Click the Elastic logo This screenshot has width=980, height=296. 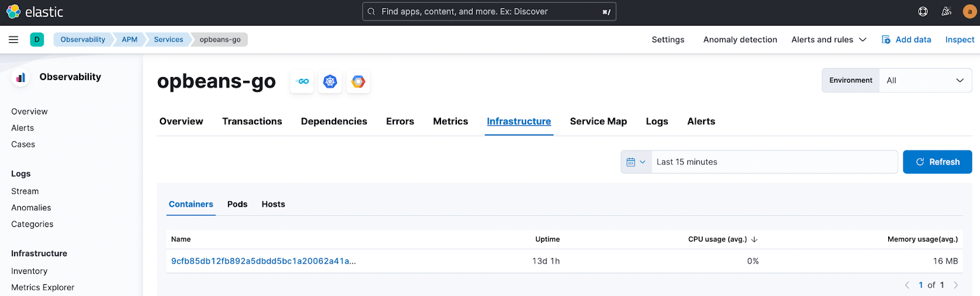tap(35, 12)
